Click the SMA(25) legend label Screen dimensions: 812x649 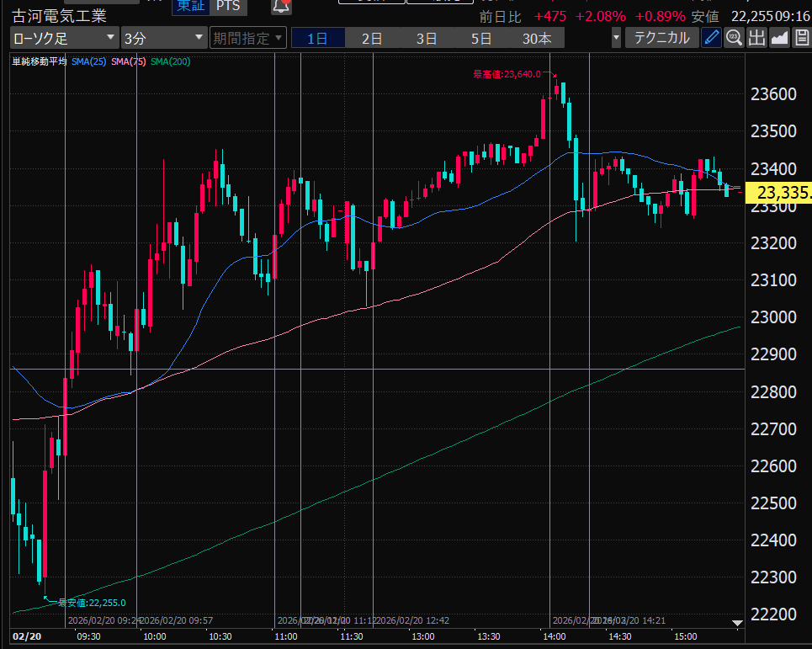[x=88, y=61]
